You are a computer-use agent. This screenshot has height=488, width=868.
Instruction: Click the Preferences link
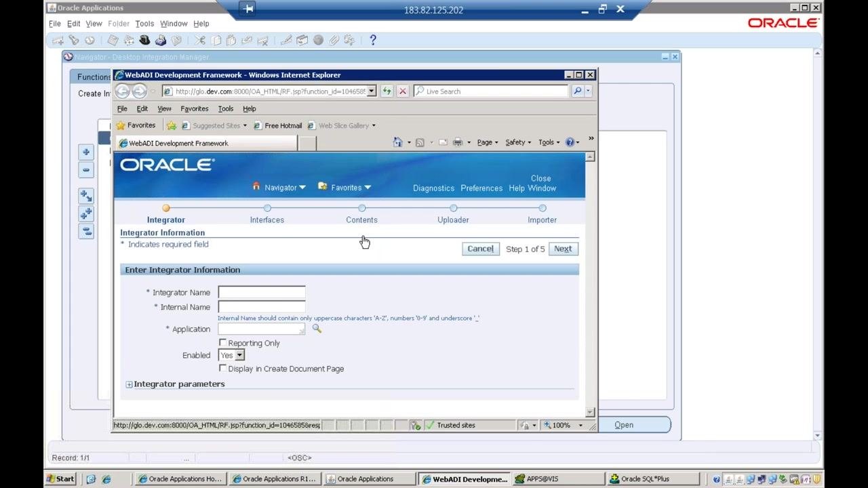coord(481,188)
